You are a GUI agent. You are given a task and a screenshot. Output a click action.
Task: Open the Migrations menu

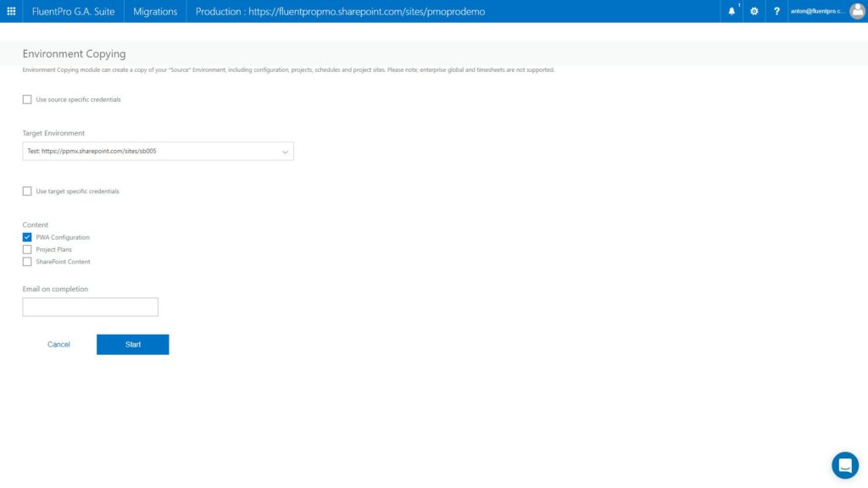(154, 11)
